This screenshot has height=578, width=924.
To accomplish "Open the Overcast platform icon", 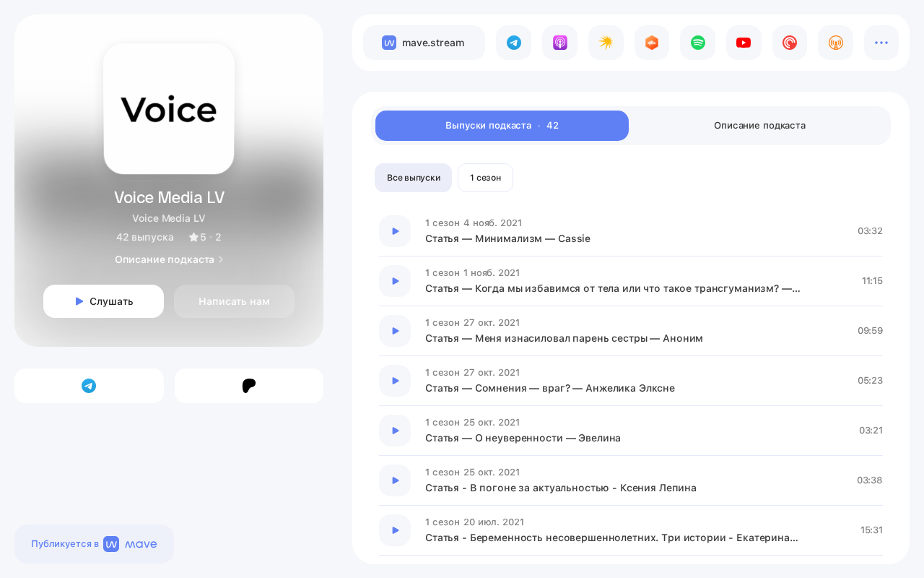I will 835,43.
